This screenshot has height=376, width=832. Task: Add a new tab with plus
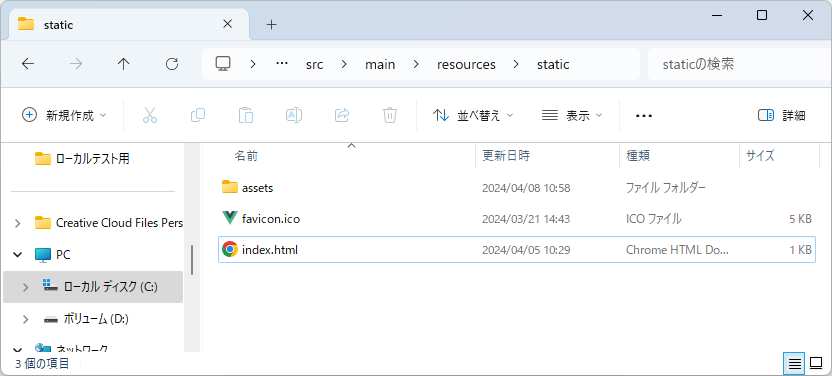point(272,24)
